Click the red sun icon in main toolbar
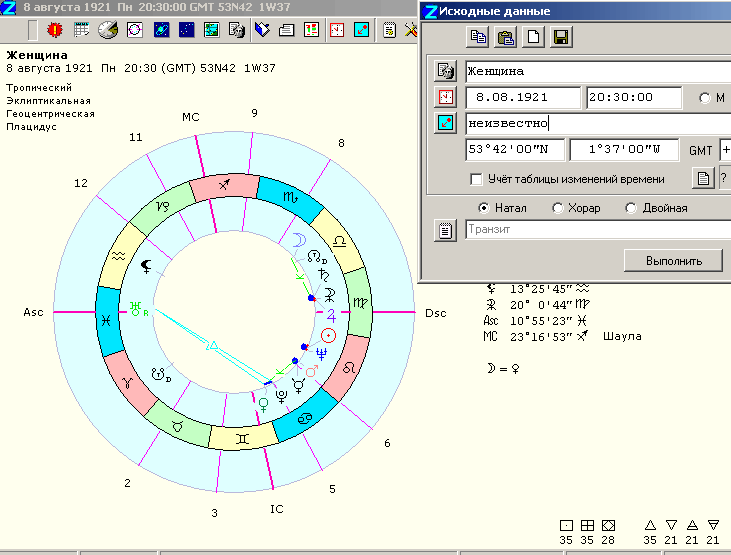Viewport: 731px width, 555px height. pyautogui.click(x=56, y=29)
